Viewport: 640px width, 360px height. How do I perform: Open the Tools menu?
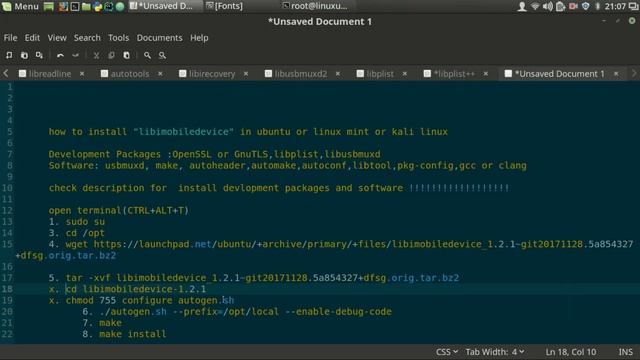click(x=118, y=38)
